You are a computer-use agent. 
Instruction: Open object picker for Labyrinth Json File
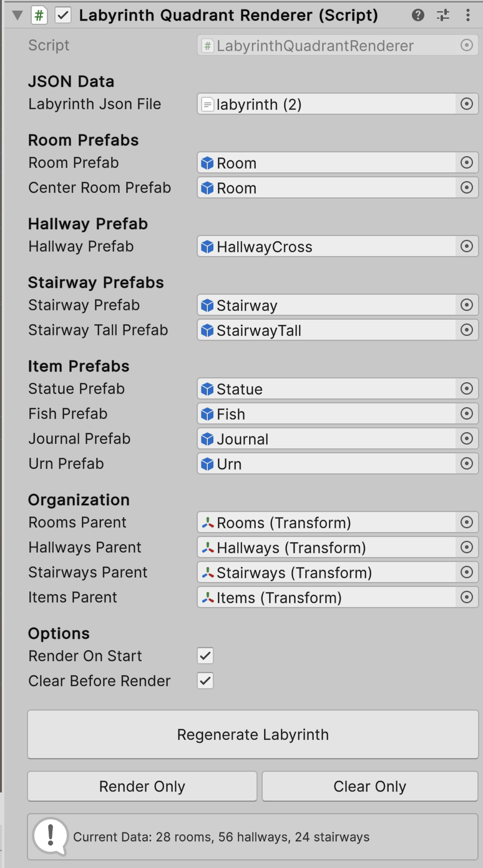(x=467, y=104)
